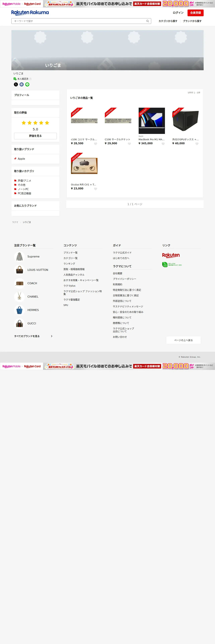The width and height of the screenshot is (215, 644).
Task: Open ラクマ公式ガイド link
Action: coord(122,253)
